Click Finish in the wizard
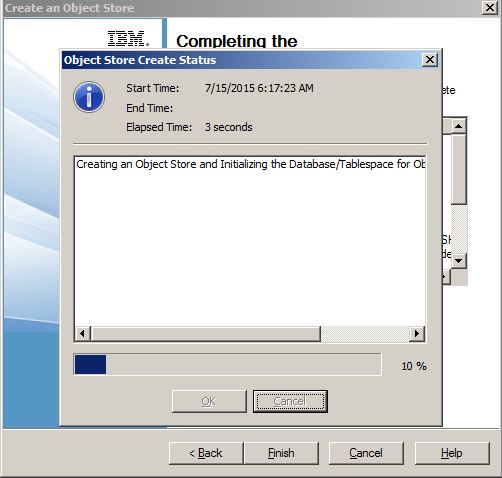The width and height of the screenshot is (502, 478). click(281, 453)
